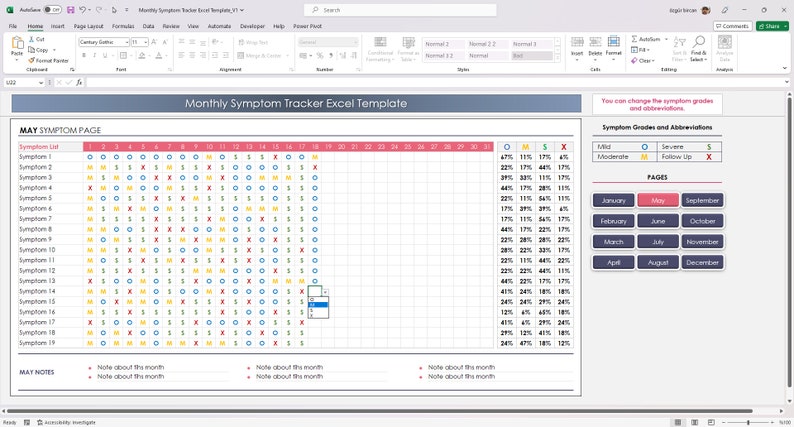Increase the font size

[x=154, y=42]
